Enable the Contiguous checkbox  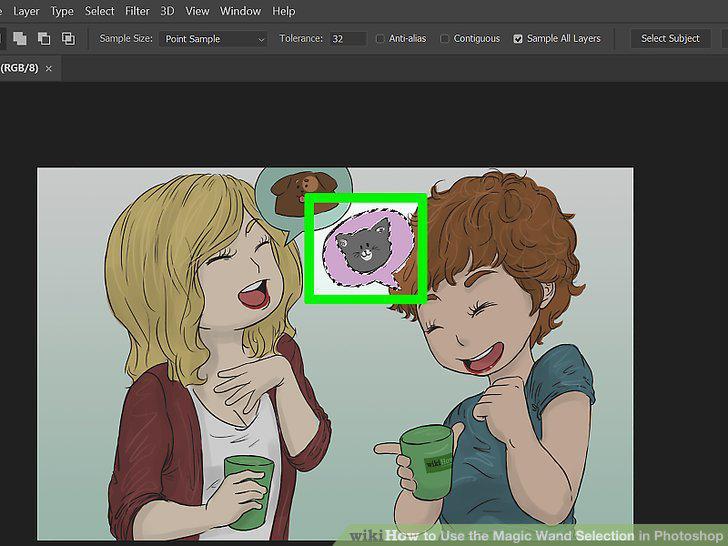point(444,39)
